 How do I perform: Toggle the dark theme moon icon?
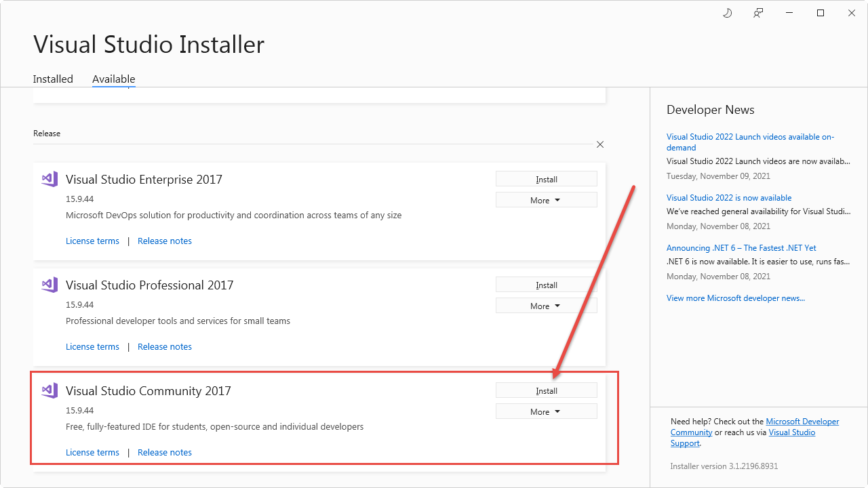(x=728, y=13)
